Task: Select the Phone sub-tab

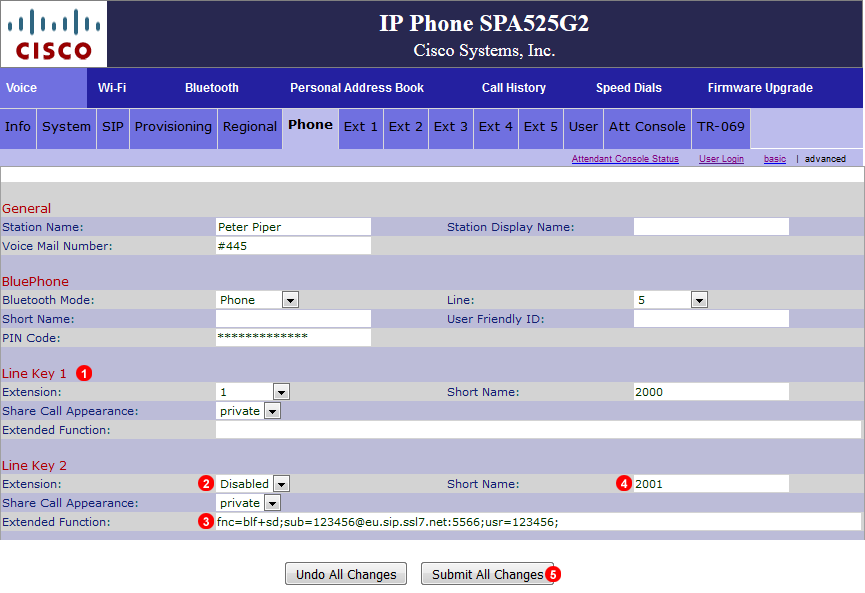Action: pyautogui.click(x=311, y=129)
